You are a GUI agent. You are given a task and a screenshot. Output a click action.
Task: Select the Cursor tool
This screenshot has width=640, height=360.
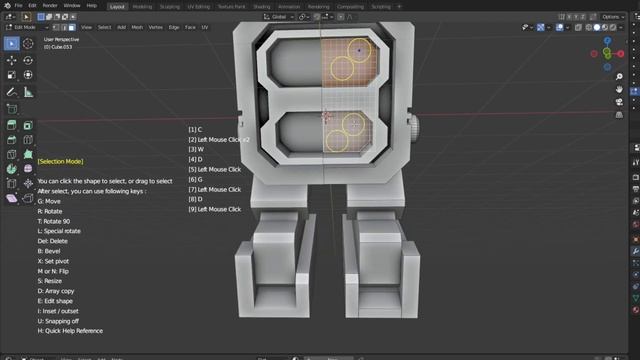tap(28, 43)
